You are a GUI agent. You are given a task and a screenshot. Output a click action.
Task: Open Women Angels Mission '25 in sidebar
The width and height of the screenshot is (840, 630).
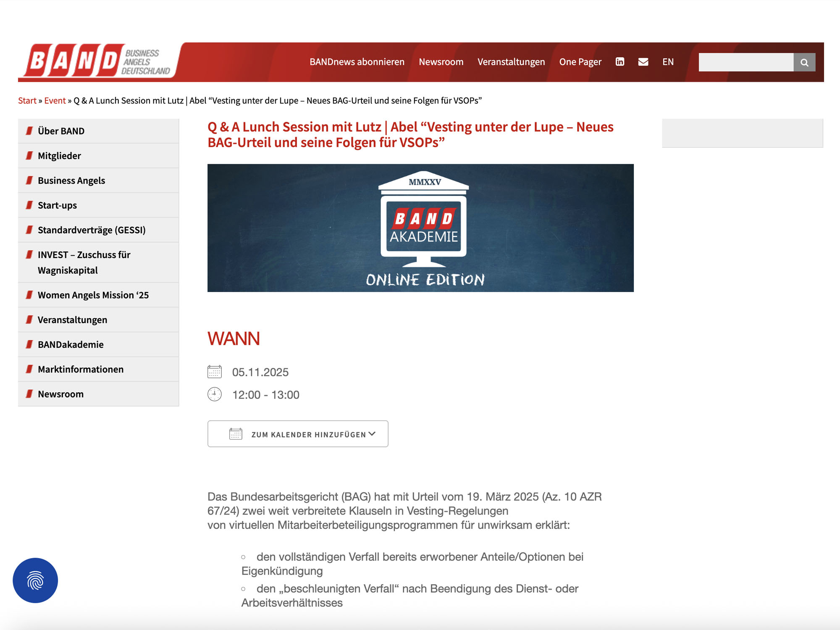(98, 295)
